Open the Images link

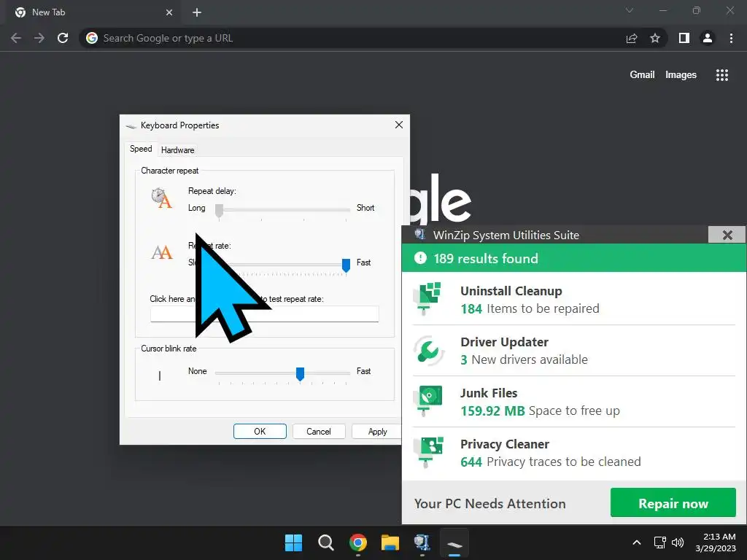tap(681, 75)
